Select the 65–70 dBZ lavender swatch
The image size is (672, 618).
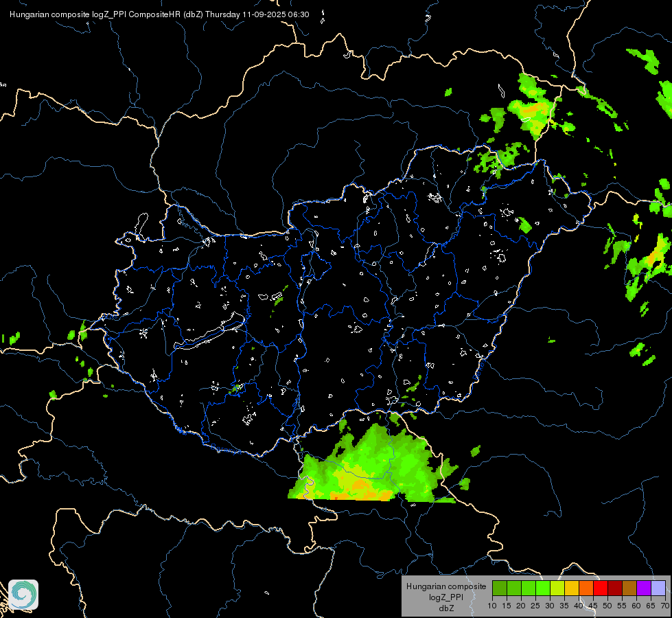click(x=658, y=588)
